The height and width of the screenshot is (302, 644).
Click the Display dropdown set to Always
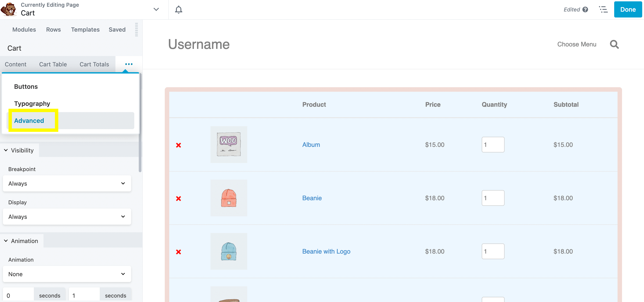67,217
